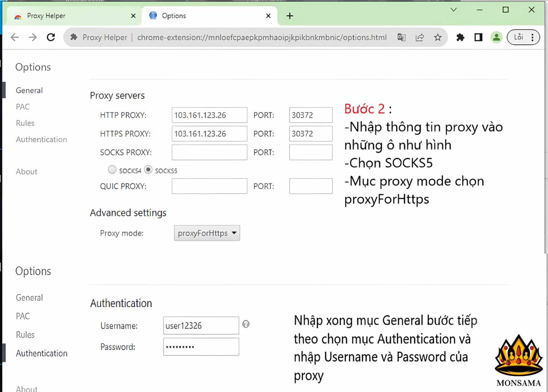Click the share page icon in address bar
The height and width of the screenshot is (392, 548).
420,37
